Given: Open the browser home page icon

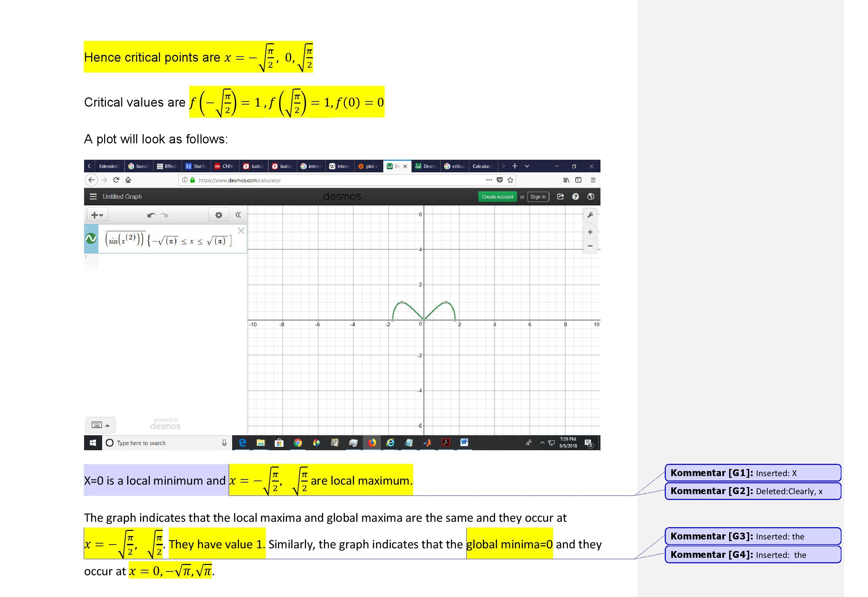Looking at the screenshot, I should [128, 180].
